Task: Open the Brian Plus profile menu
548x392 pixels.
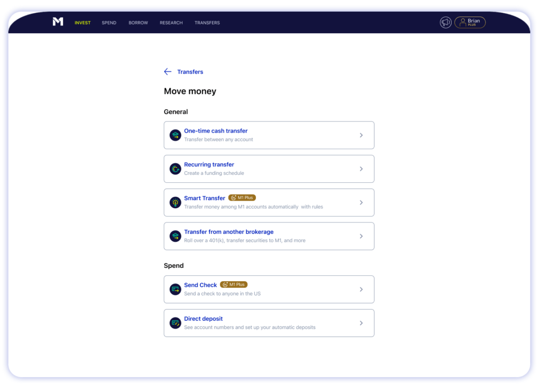Action: coord(470,22)
